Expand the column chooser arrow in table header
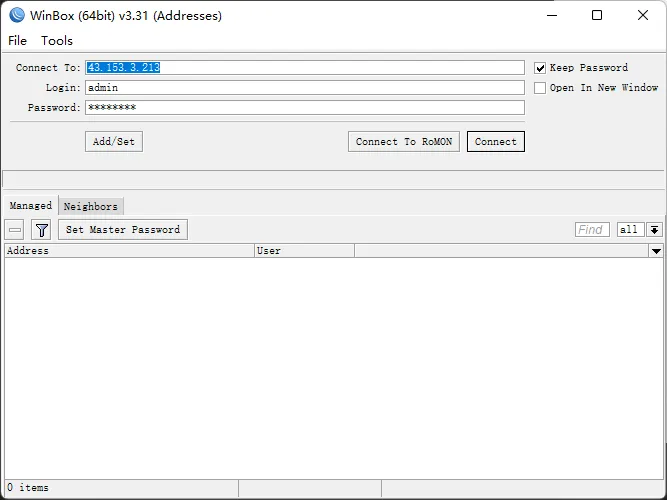This screenshot has width=667, height=500. coord(655,251)
